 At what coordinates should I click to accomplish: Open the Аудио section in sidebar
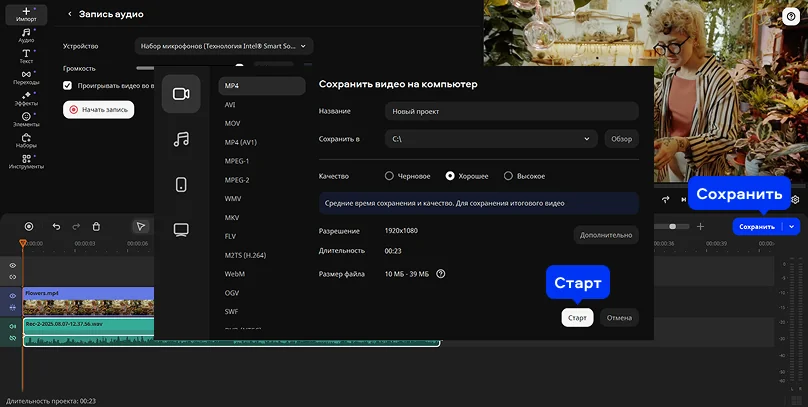pos(26,36)
